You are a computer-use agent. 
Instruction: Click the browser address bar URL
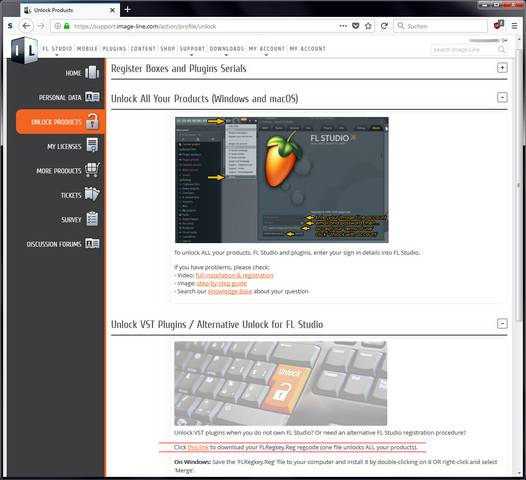(145, 26)
